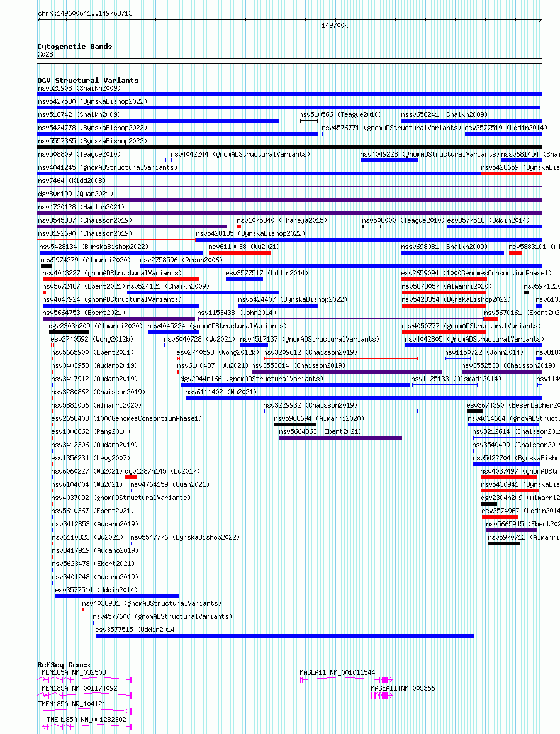Image resolution: width=560 pixels, height=734 pixels.
Task: Click the blue nsv6111402 (Wu2021) bar
Action: point(364,398)
